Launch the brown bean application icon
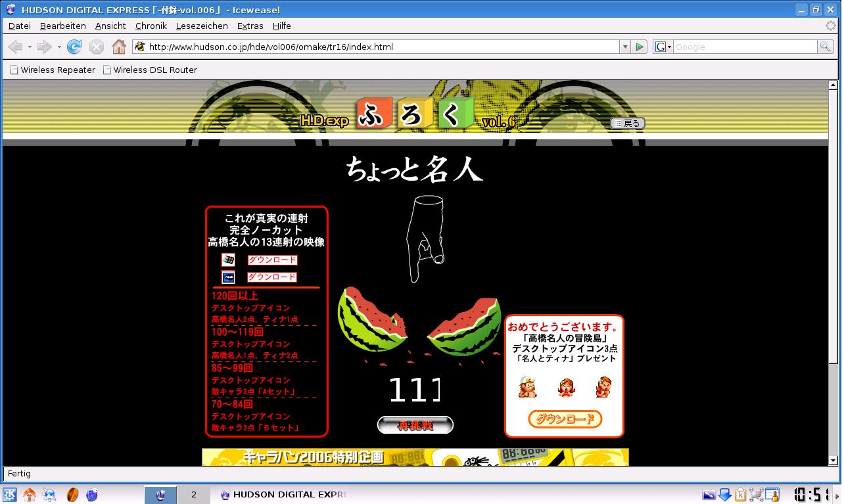This screenshot has width=844, height=504. click(x=72, y=494)
